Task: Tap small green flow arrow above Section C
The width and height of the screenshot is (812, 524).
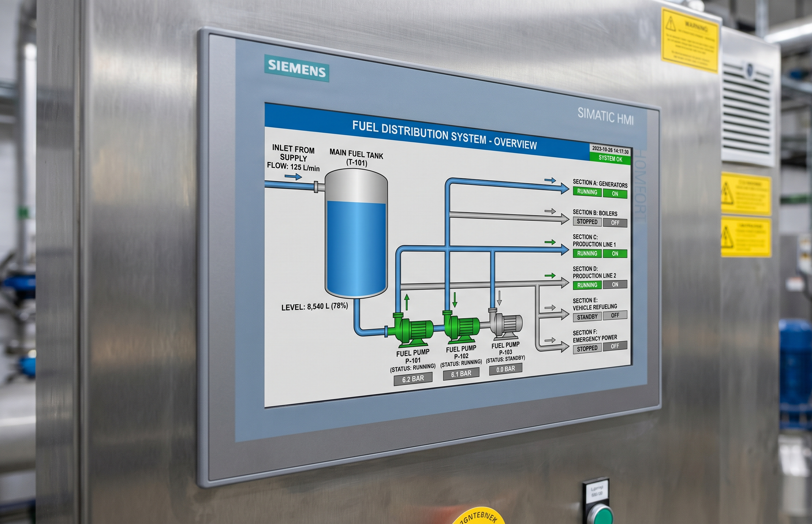Action: pyautogui.click(x=550, y=242)
